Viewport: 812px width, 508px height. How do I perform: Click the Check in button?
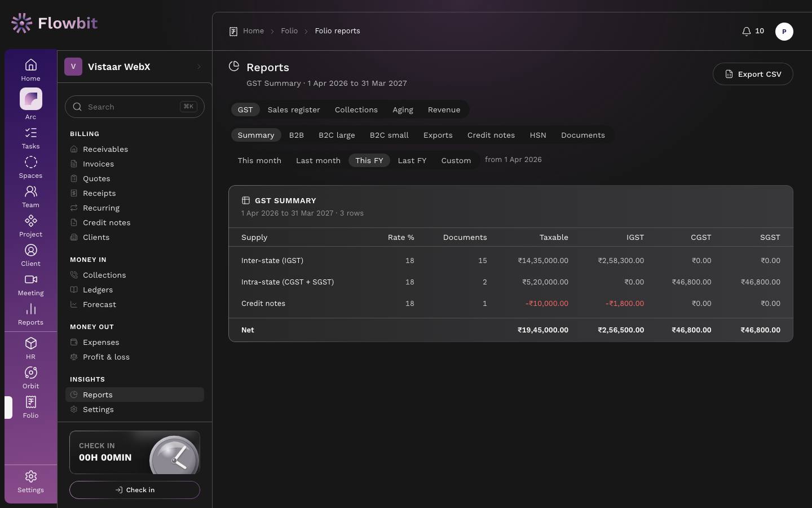135,490
